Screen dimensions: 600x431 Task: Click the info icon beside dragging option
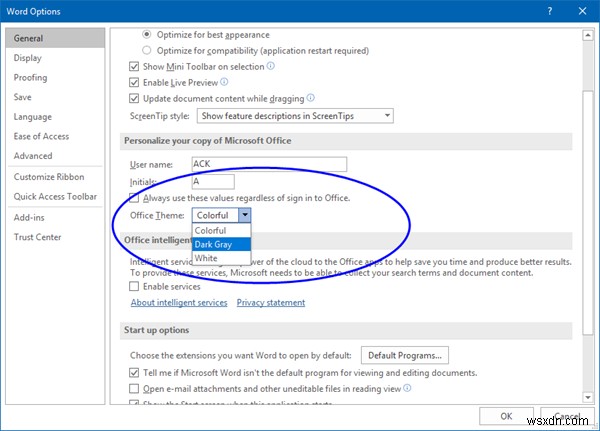(311, 98)
